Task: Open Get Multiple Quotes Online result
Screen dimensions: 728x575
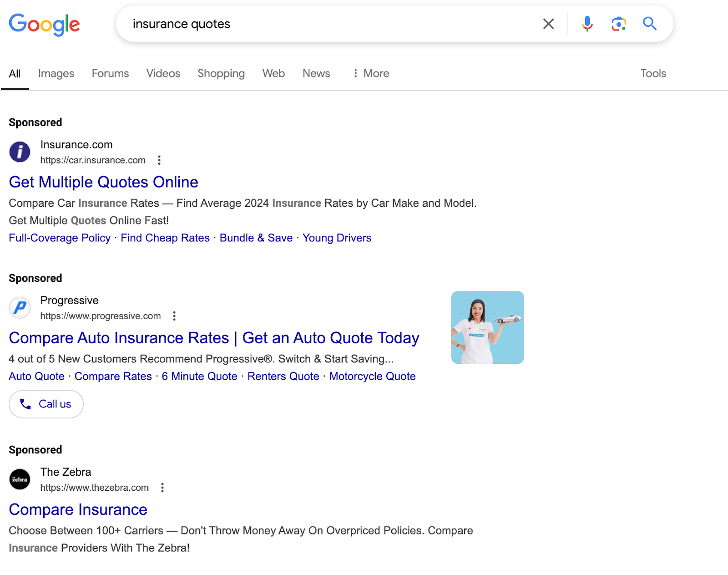Action: (103, 182)
